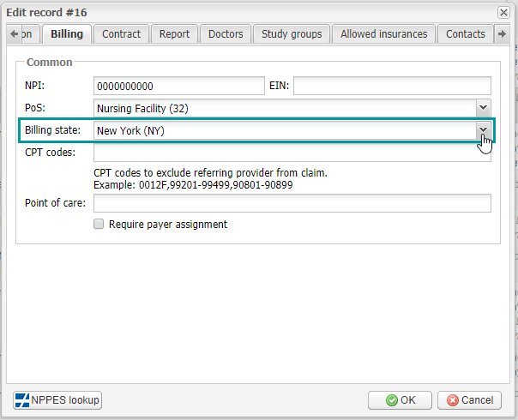Open the Contract tab
Screen dimensions: 518x420
coord(121,34)
